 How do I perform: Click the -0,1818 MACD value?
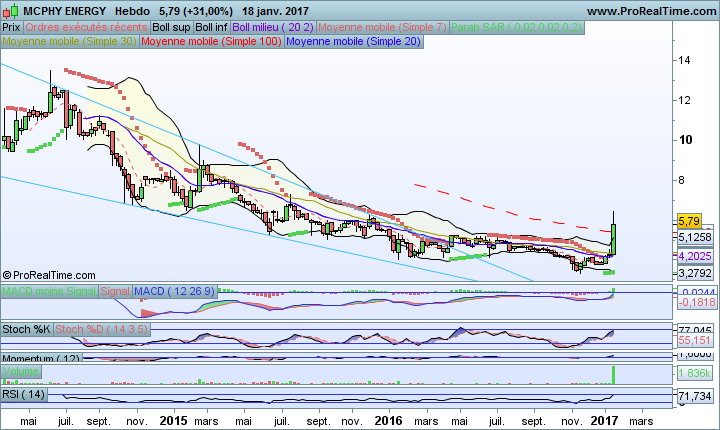tap(697, 302)
